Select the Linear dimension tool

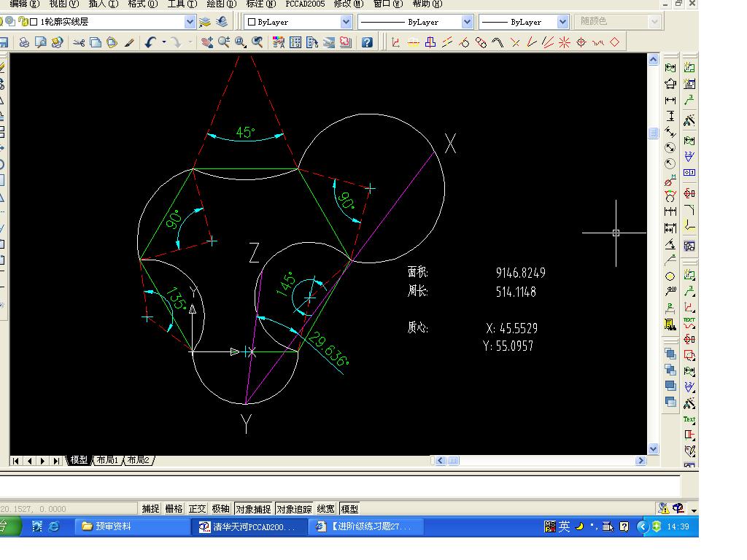(670, 101)
